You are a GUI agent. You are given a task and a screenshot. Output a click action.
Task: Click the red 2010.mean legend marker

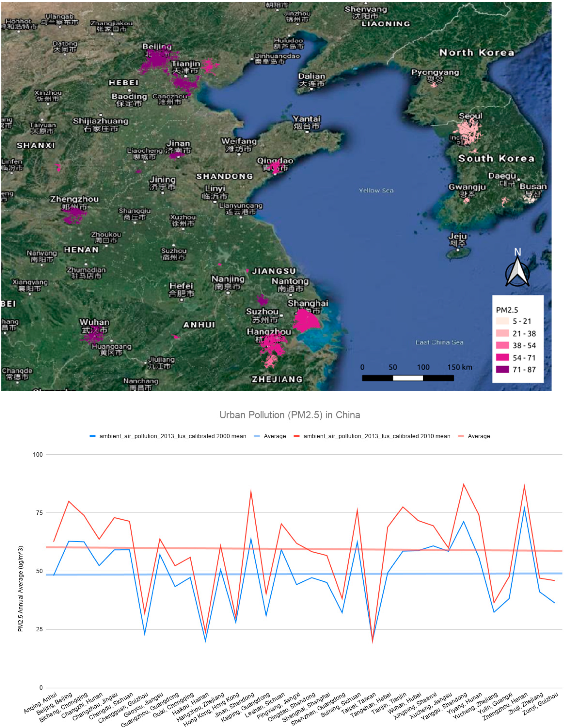tap(296, 436)
